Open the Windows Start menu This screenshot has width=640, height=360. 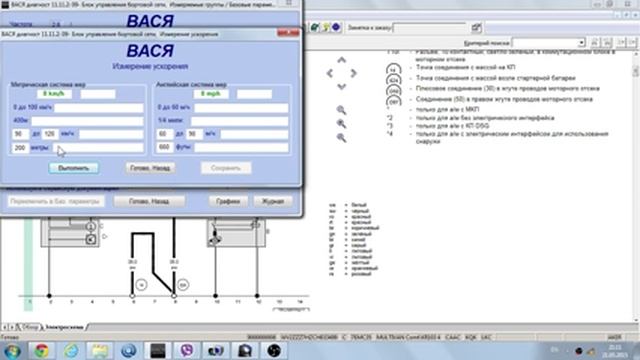click(x=12, y=351)
